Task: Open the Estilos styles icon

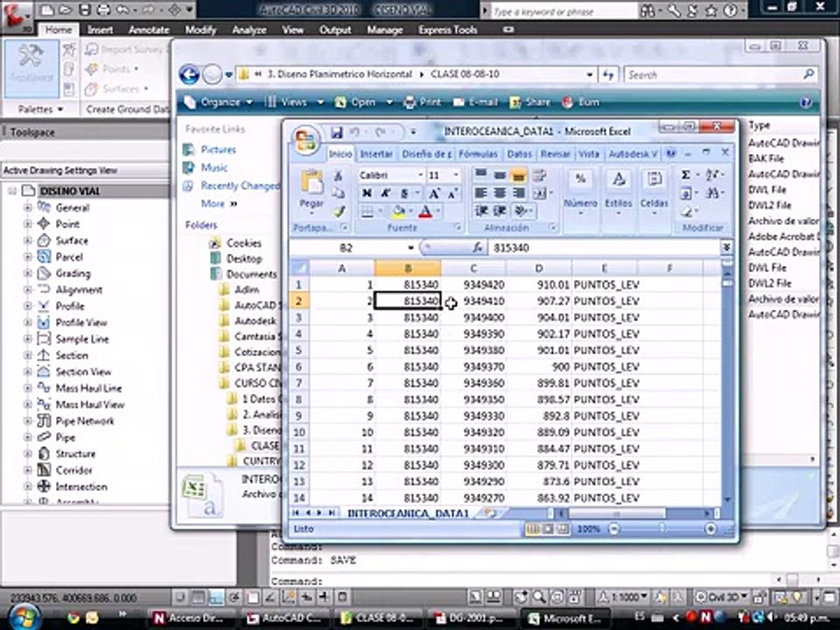Action: pyautogui.click(x=619, y=178)
